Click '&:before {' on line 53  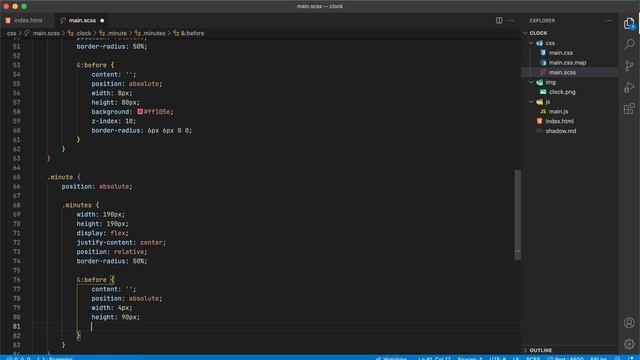(x=96, y=65)
